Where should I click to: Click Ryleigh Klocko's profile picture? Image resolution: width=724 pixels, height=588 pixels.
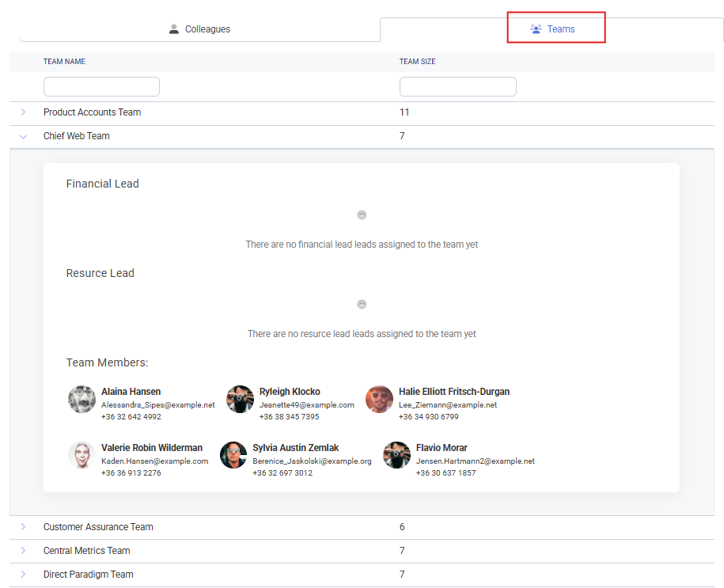click(x=240, y=400)
